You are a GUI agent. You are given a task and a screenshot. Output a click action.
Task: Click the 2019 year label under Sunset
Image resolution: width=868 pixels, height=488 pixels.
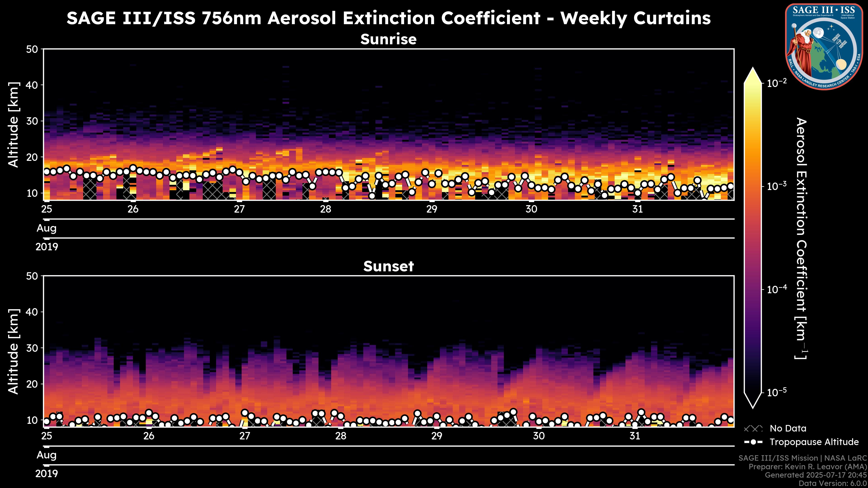click(47, 474)
